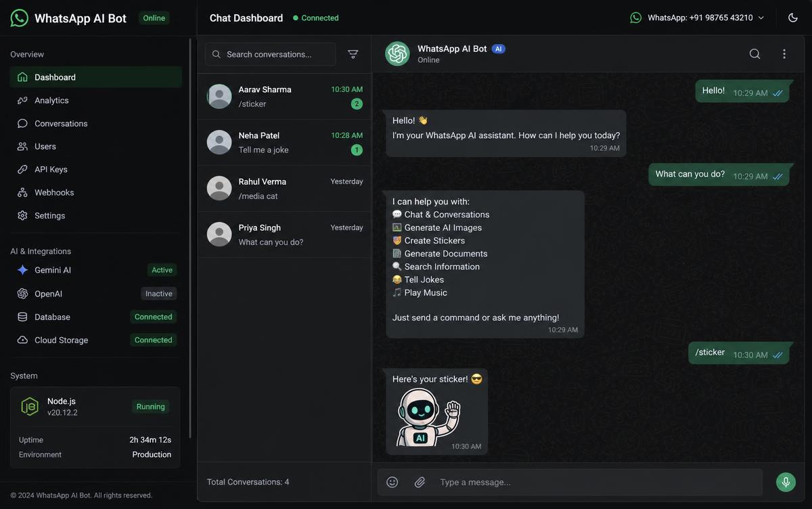The image size is (812, 509).
Task: Click the API Keys key icon
Action: (22, 169)
